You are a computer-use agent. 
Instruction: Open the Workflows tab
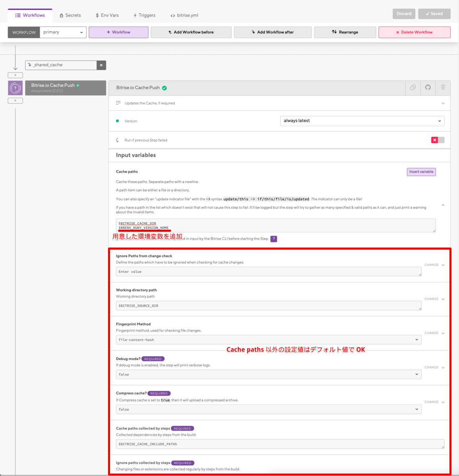30,15
